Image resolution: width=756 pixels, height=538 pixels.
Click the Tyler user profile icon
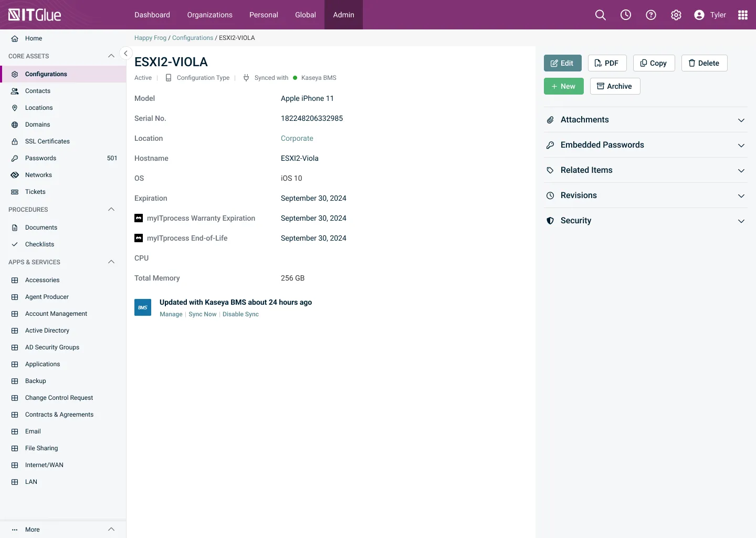click(x=699, y=15)
